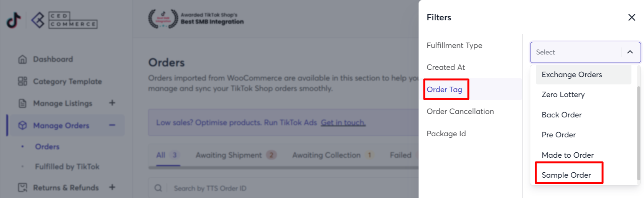Screen dimensions: 644x198
Task: Click the Manage Orders box icon
Action: pyautogui.click(x=23, y=125)
